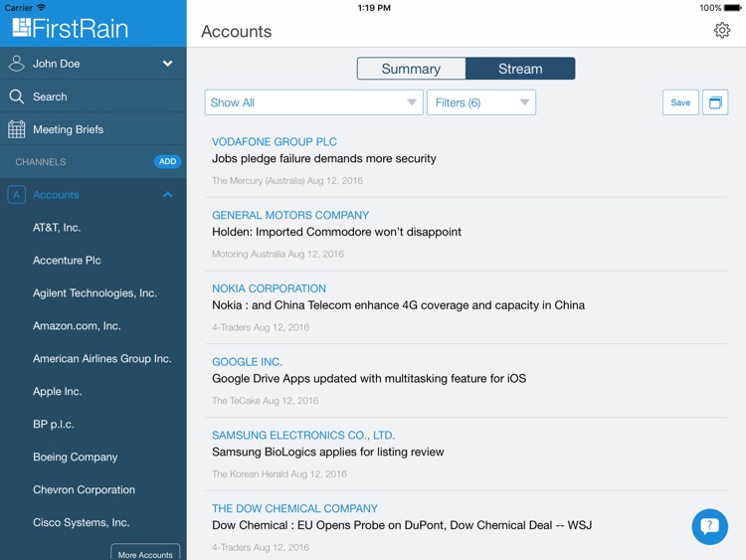Open GOOGLE INC. link
This screenshot has width=746, height=560.
[x=247, y=362]
